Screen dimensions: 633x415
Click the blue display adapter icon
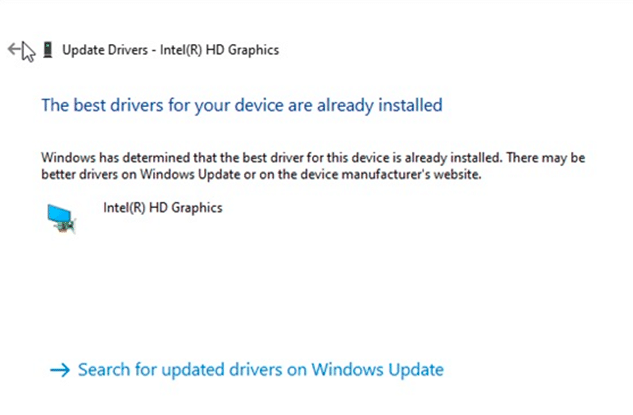click(x=61, y=218)
